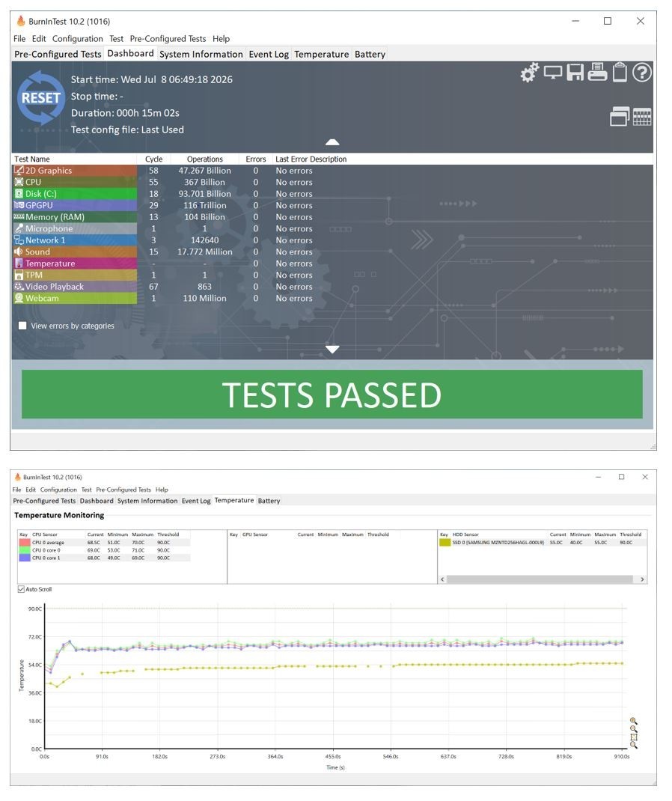Zoom in on the temperature graph
672x801 pixels.
(633, 721)
